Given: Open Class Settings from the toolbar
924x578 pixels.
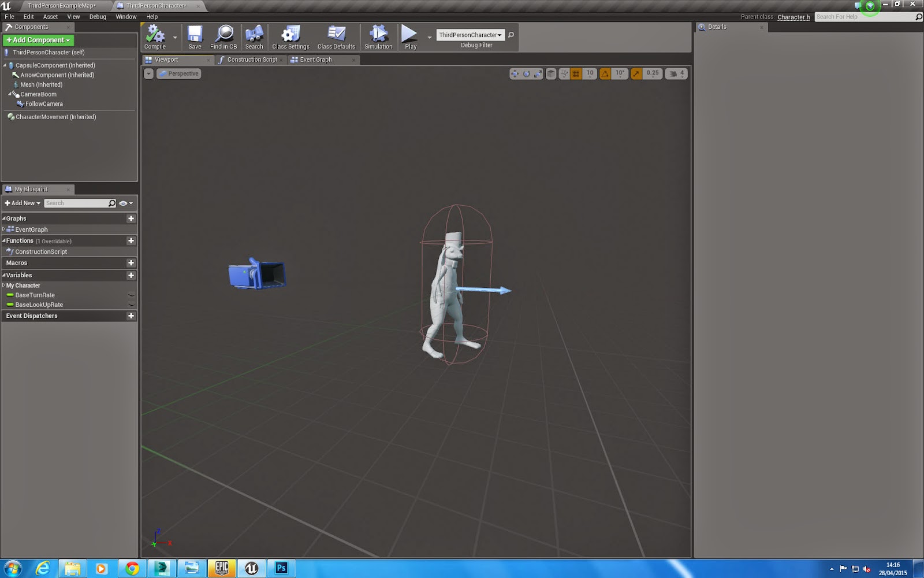Looking at the screenshot, I should tap(290, 38).
